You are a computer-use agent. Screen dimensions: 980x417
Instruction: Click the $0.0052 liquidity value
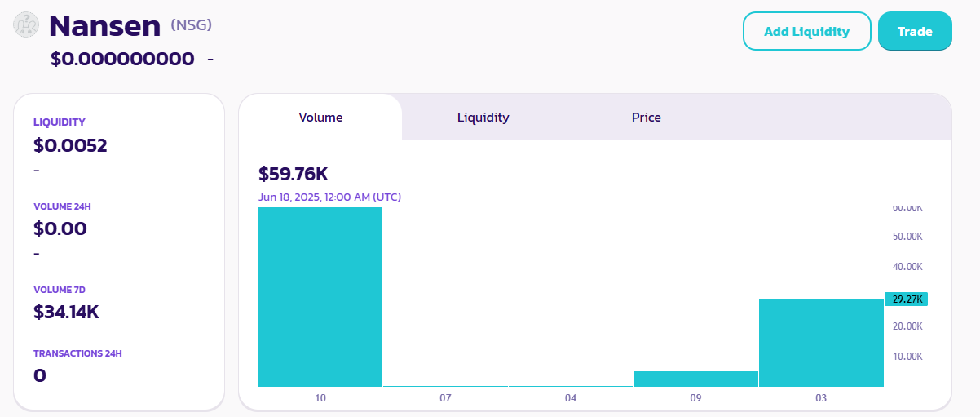pyautogui.click(x=70, y=145)
